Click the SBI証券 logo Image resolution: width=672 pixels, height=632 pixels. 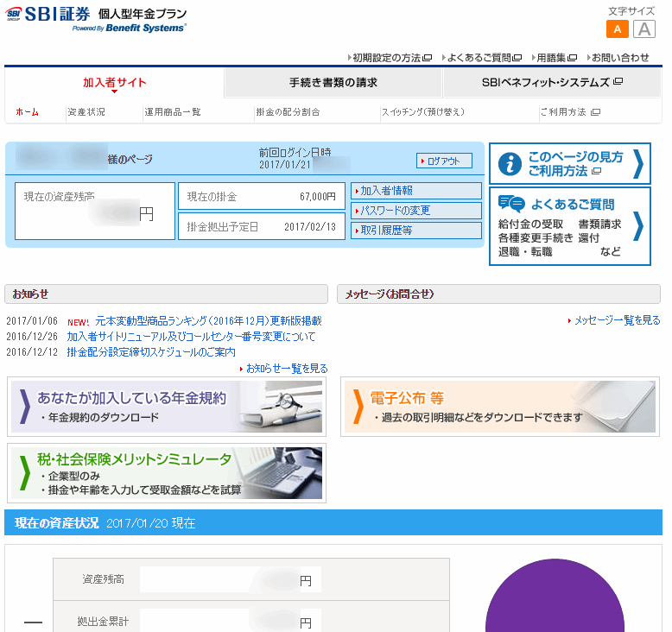pyautogui.click(x=48, y=16)
